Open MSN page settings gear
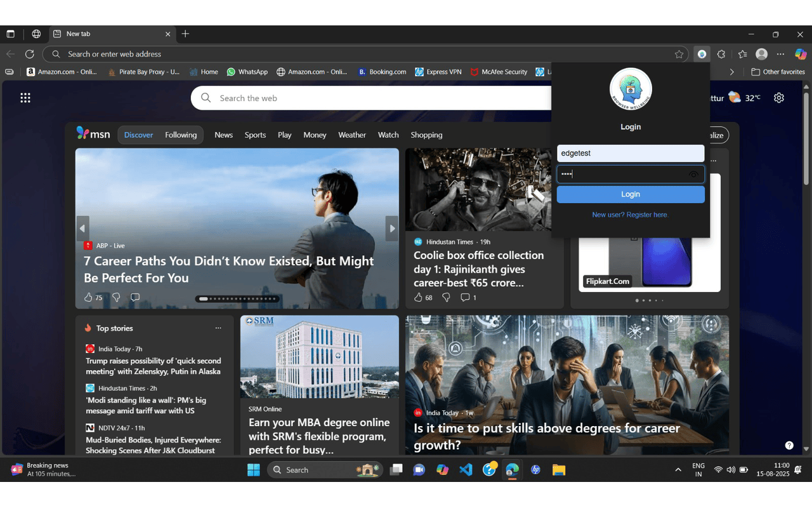 point(779,98)
